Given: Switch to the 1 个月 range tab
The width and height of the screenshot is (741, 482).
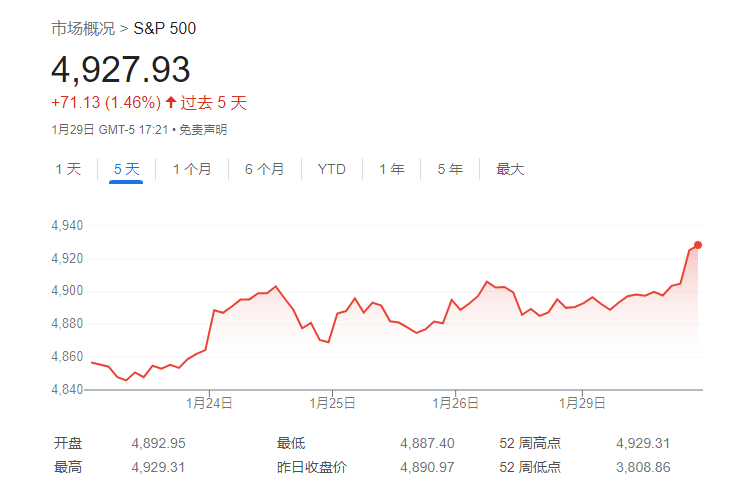Looking at the screenshot, I should point(192,169).
